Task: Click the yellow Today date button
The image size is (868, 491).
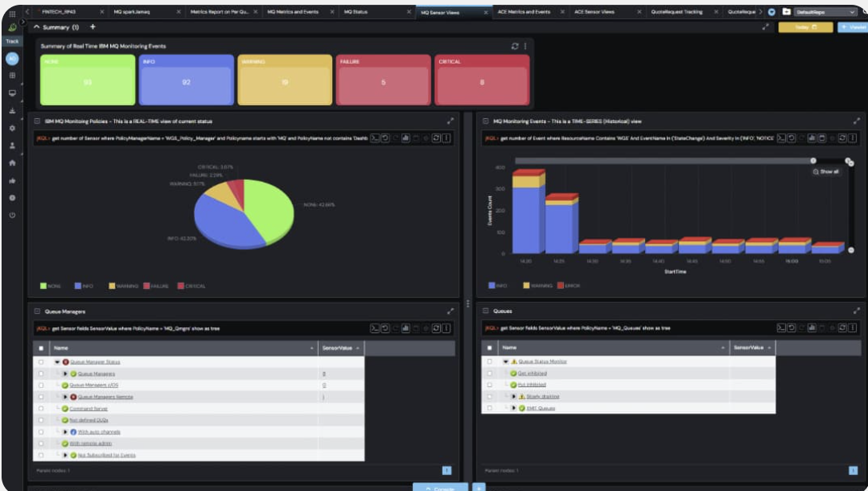Action: [x=806, y=27]
